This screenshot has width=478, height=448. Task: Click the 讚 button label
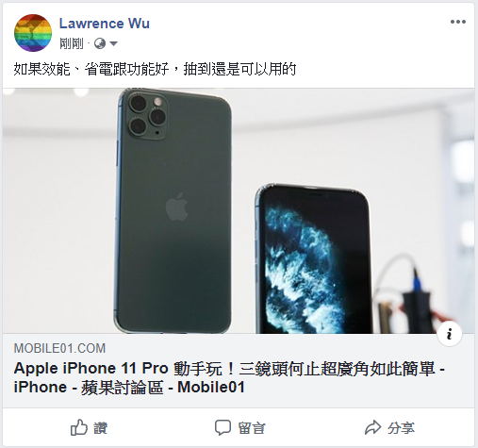[100, 428]
